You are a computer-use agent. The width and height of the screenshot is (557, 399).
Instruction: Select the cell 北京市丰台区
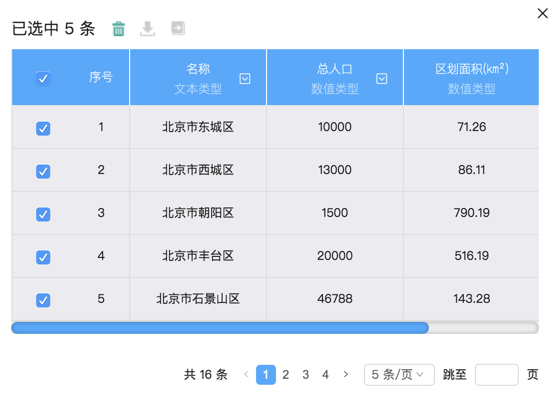click(x=198, y=256)
